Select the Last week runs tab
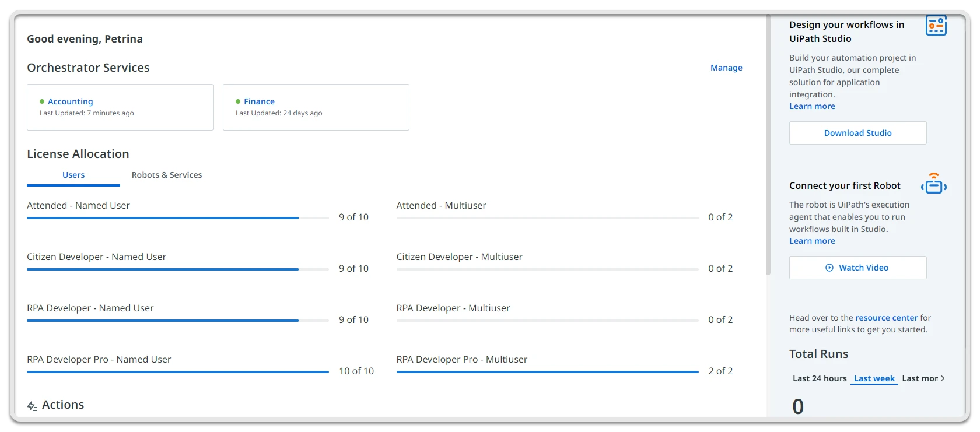 pyautogui.click(x=874, y=378)
